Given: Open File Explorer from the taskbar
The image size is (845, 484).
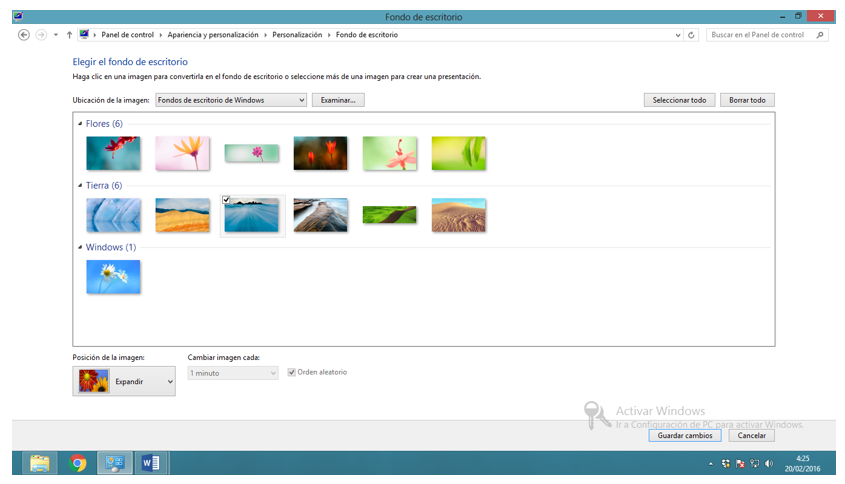Looking at the screenshot, I should [40, 463].
